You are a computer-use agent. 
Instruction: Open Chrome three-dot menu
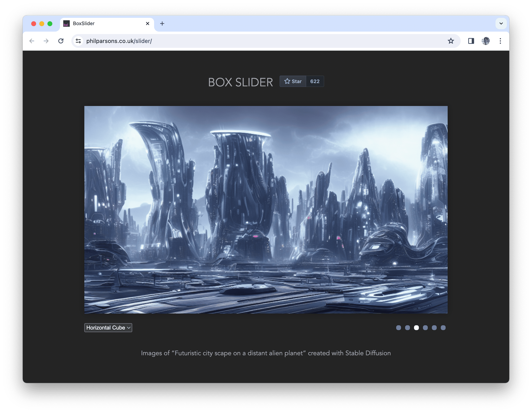500,41
